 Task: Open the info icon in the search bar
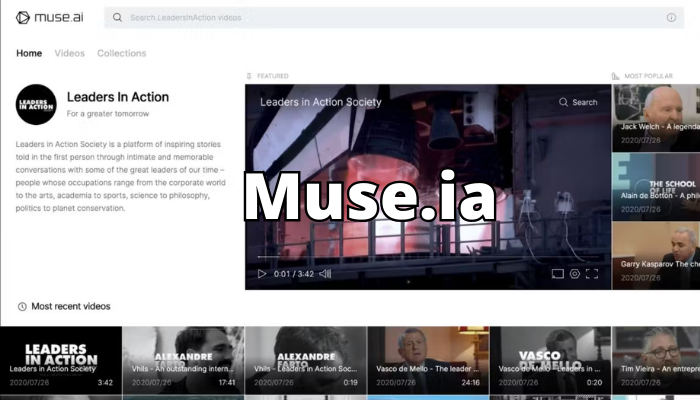click(671, 17)
